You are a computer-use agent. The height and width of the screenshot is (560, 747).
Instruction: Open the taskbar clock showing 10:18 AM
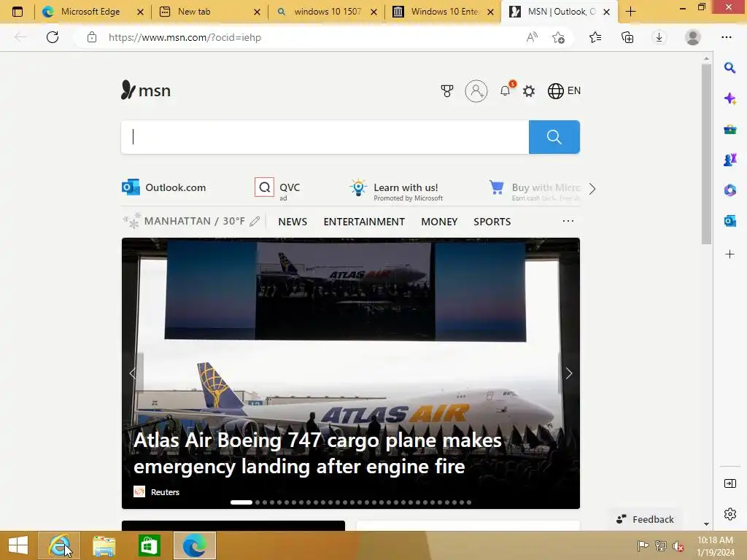(715, 546)
